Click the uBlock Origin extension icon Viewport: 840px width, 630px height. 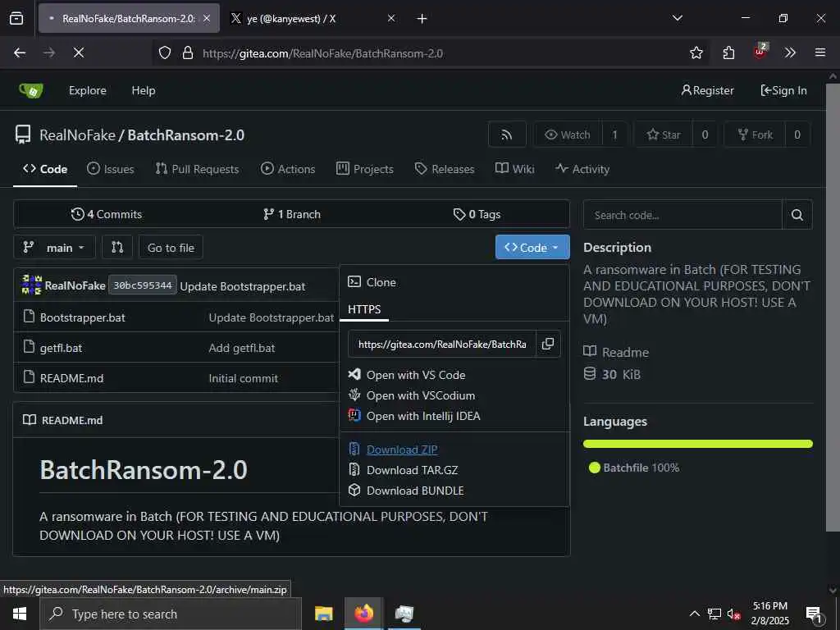coord(760,52)
